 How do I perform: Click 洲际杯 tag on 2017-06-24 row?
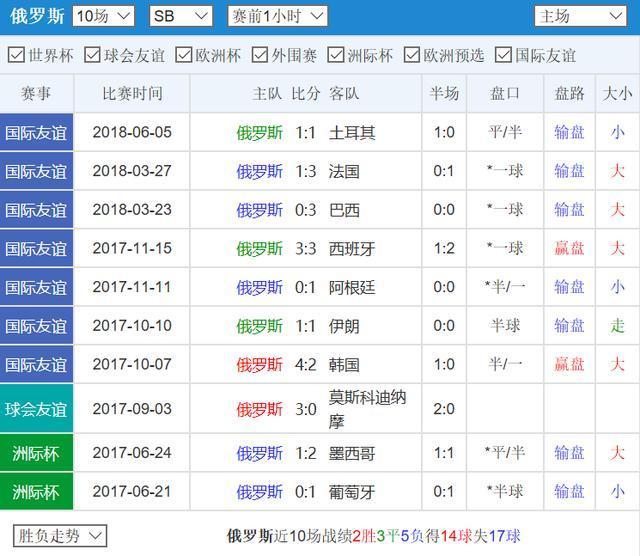click(x=36, y=453)
